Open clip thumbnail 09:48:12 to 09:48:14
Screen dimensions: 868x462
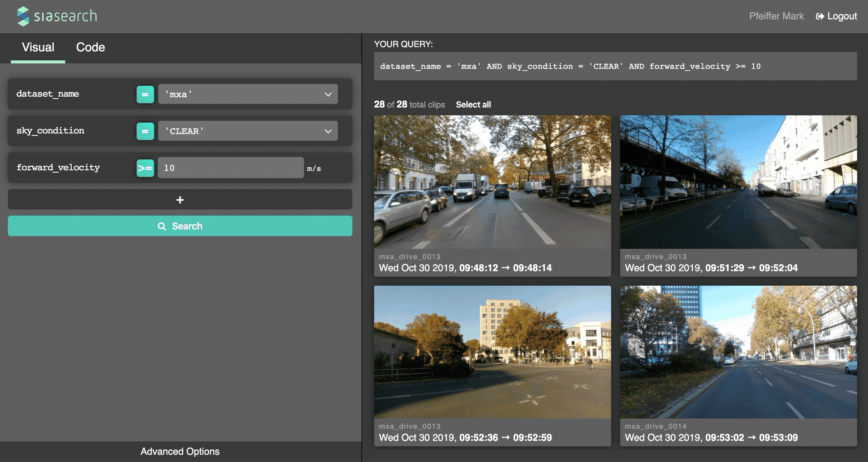point(492,182)
